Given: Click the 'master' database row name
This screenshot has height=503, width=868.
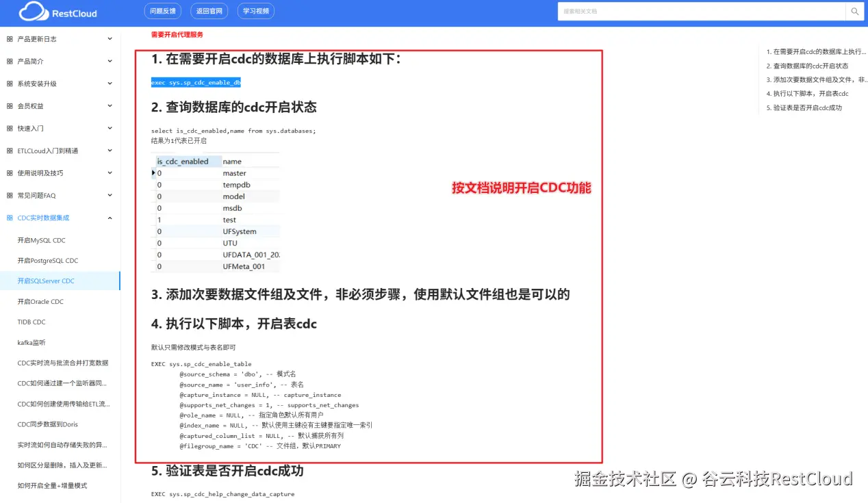Looking at the screenshot, I should (x=234, y=173).
